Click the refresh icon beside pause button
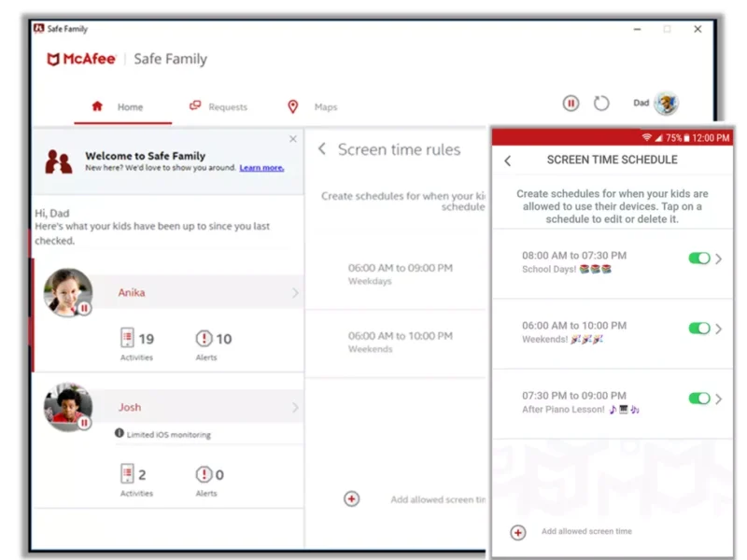The image size is (747, 560). pos(601,104)
